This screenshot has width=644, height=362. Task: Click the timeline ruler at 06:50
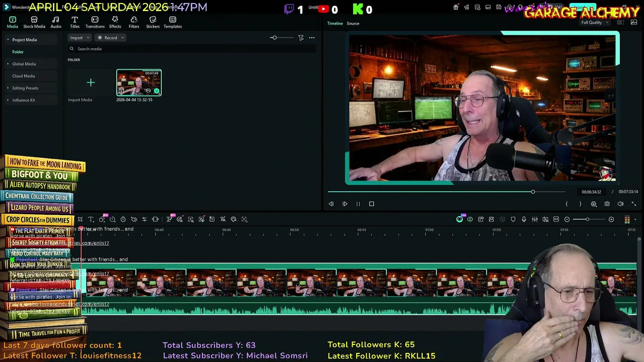tap(294, 230)
